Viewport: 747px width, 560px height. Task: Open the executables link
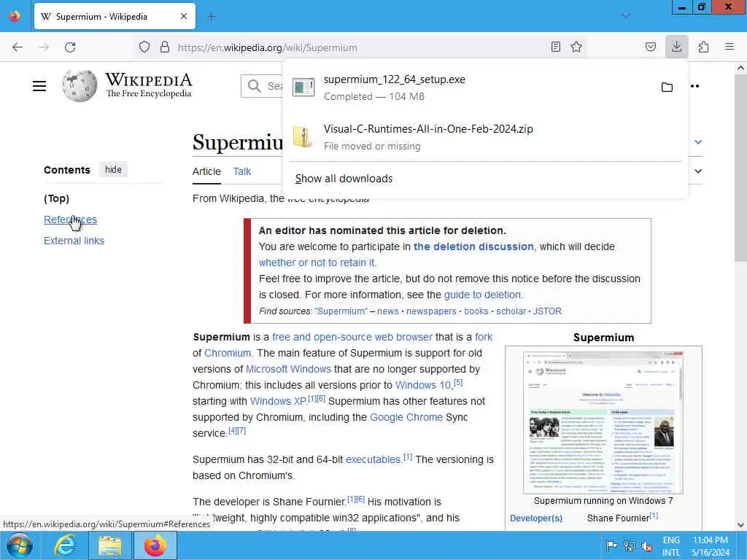pyautogui.click(x=373, y=459)
